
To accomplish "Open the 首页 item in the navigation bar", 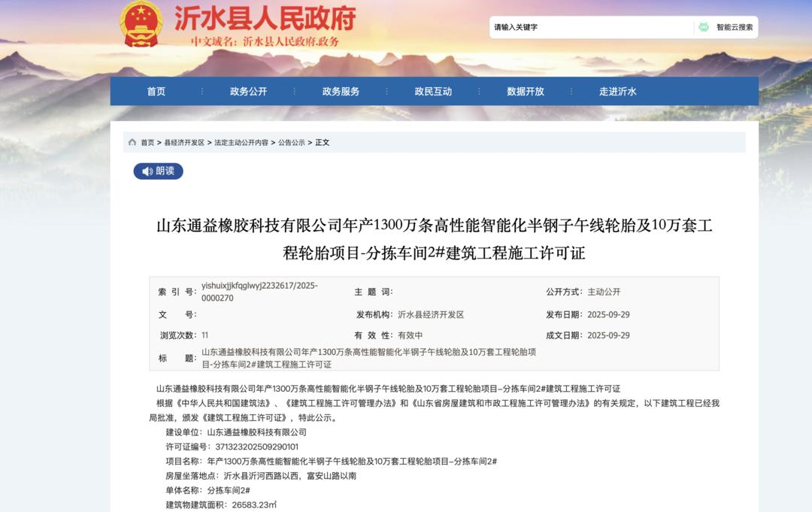I will [156, 91].
